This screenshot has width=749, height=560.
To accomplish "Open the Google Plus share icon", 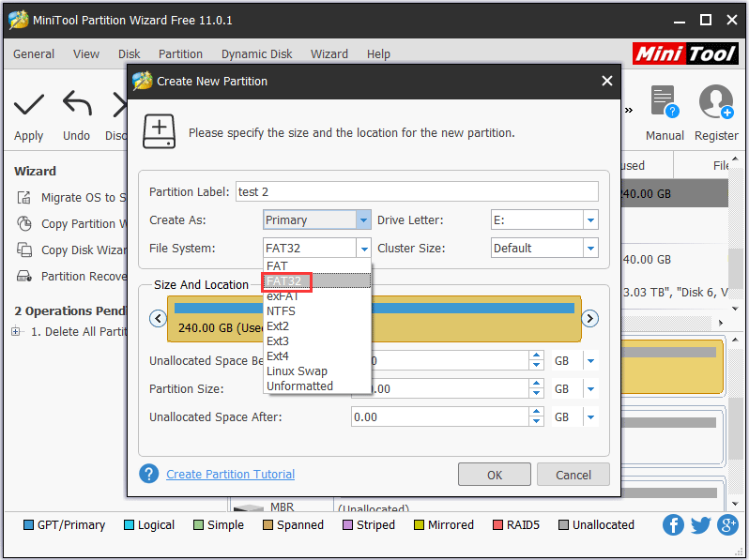I will coord(727,524).
